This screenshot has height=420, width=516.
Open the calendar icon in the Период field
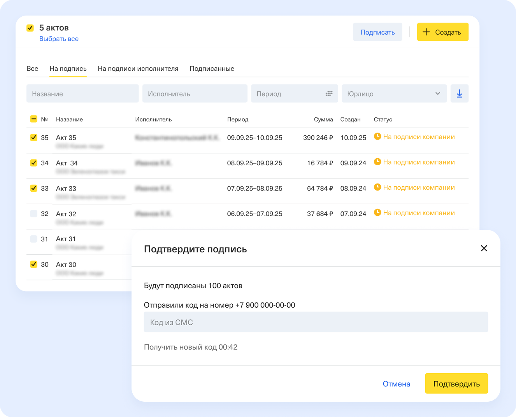point(329,93)
